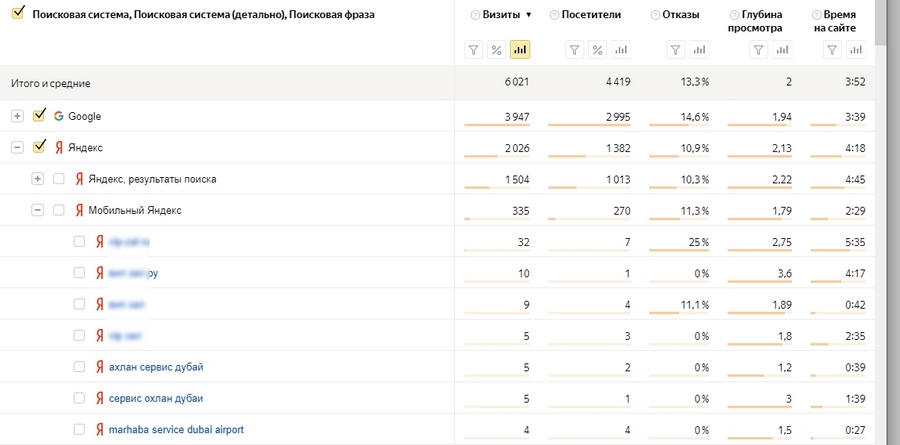Sort by Время на сайте header
The height and width of the screenshot is (445, 900).
tap(835, 21)
